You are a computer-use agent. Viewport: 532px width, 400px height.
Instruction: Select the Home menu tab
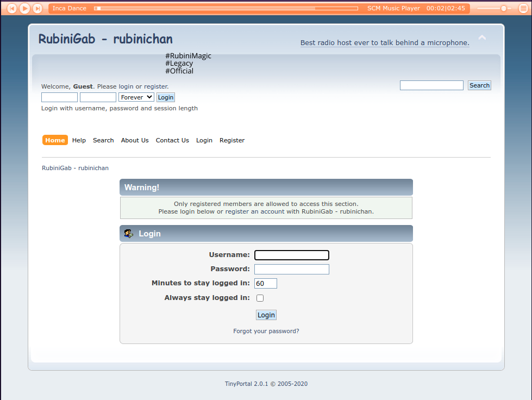(x=55, y=140)
